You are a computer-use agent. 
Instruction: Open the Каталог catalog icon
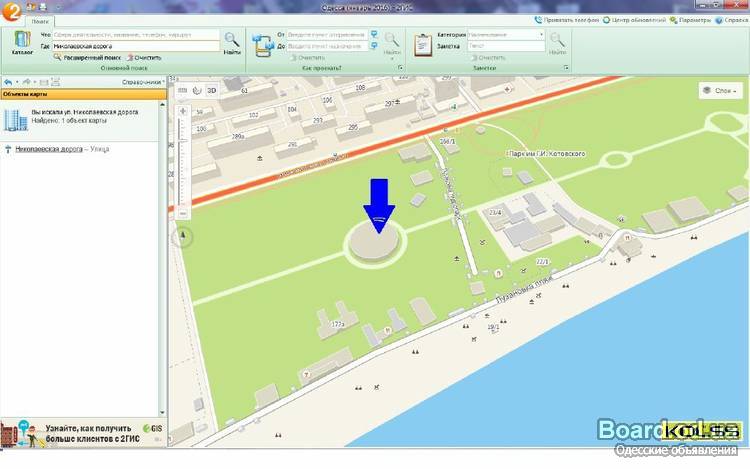pos(22,41)
